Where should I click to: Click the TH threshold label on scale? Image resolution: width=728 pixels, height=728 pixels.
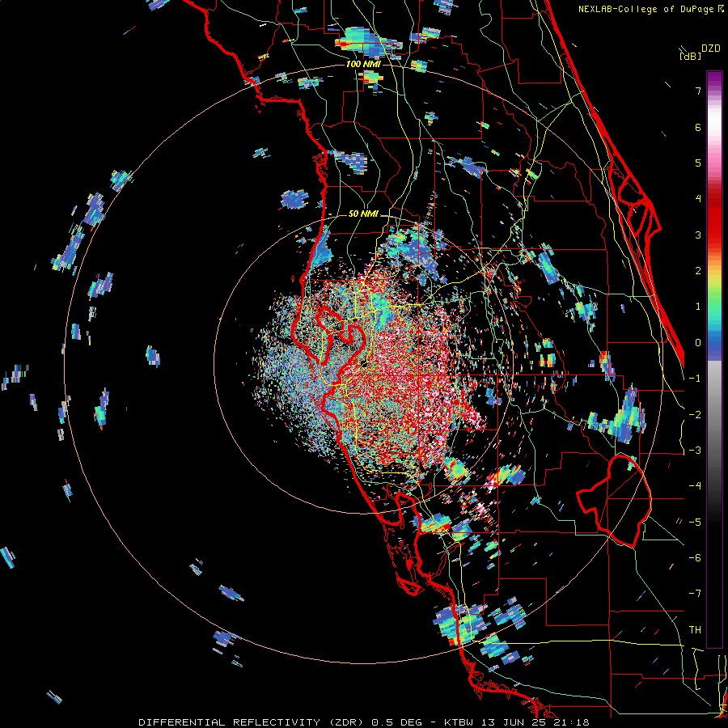click(x=695, y=630)
